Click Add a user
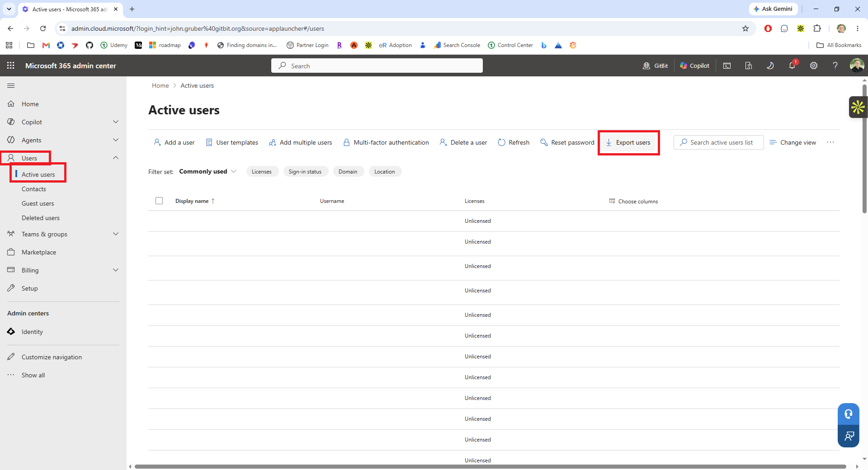Screen dimensions: 868x470 coord(175,142)
